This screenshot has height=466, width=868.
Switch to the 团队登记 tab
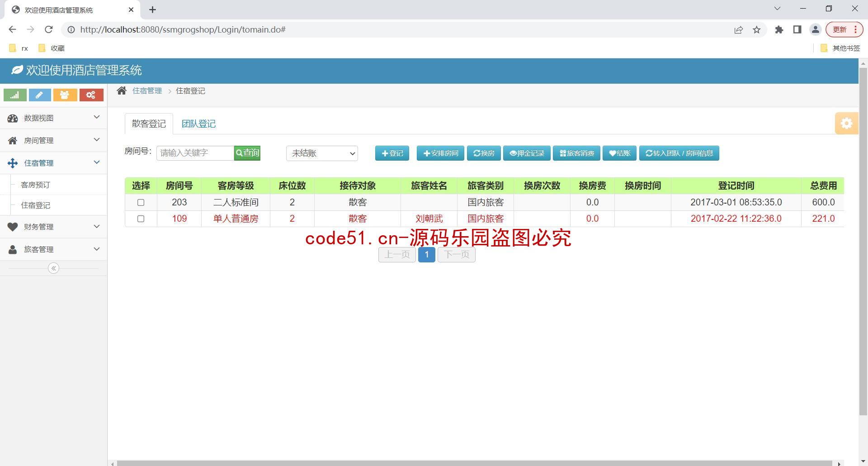[198, 124]
